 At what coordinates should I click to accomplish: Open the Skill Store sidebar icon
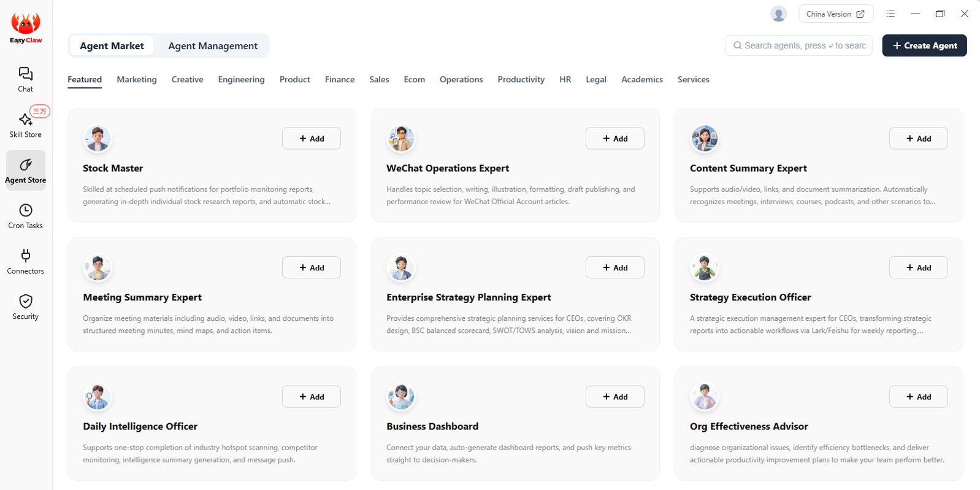tap(25, 120)
